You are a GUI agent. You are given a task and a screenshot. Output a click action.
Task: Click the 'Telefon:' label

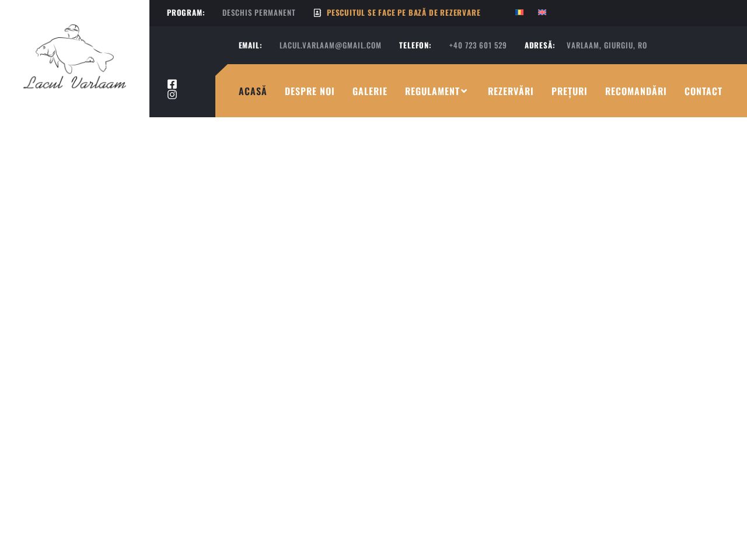[x=416, y=45]
